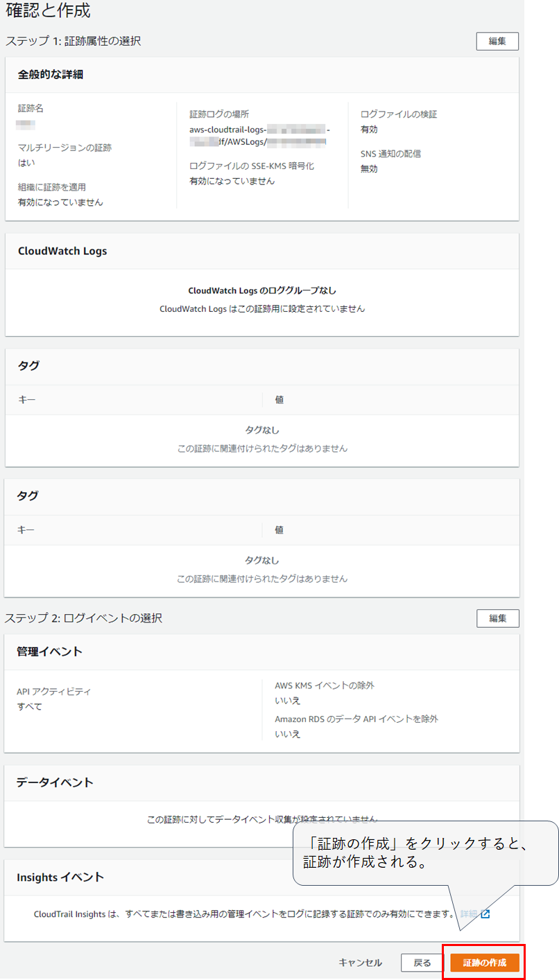The width and height of the screenshot is (559, 980).
Task: Cancel with the キャンセル button
Action: 360,963
